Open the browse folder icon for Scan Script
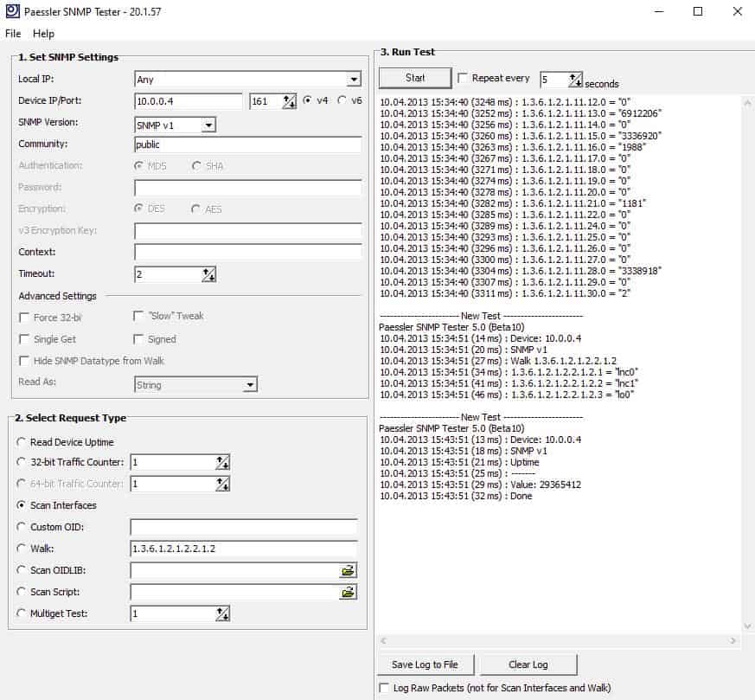Viewport: 755px width, 700px height. point(348,592)
